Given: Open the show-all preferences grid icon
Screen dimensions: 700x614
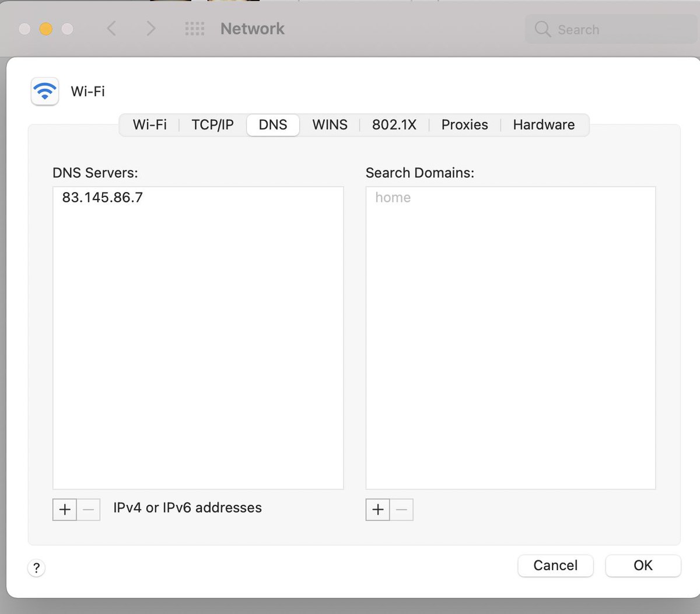Looking at the screenshot, I should coord(195,29).
